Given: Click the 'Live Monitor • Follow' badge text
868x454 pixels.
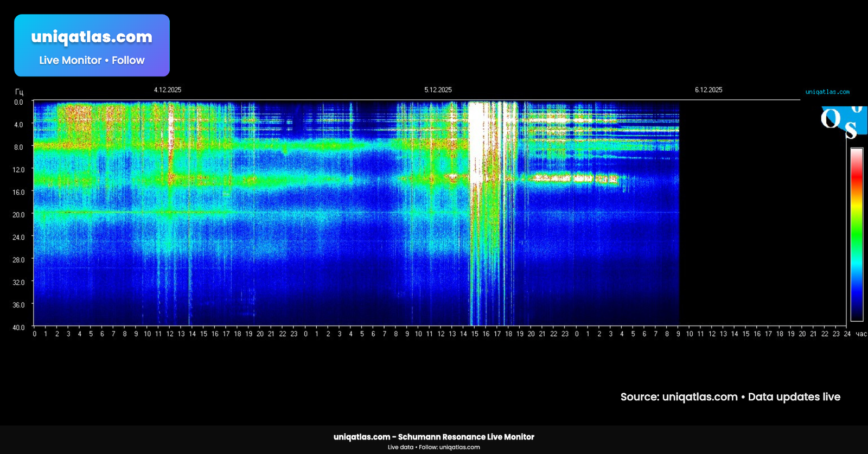Looking at the screenshot, I should point(92,60).
